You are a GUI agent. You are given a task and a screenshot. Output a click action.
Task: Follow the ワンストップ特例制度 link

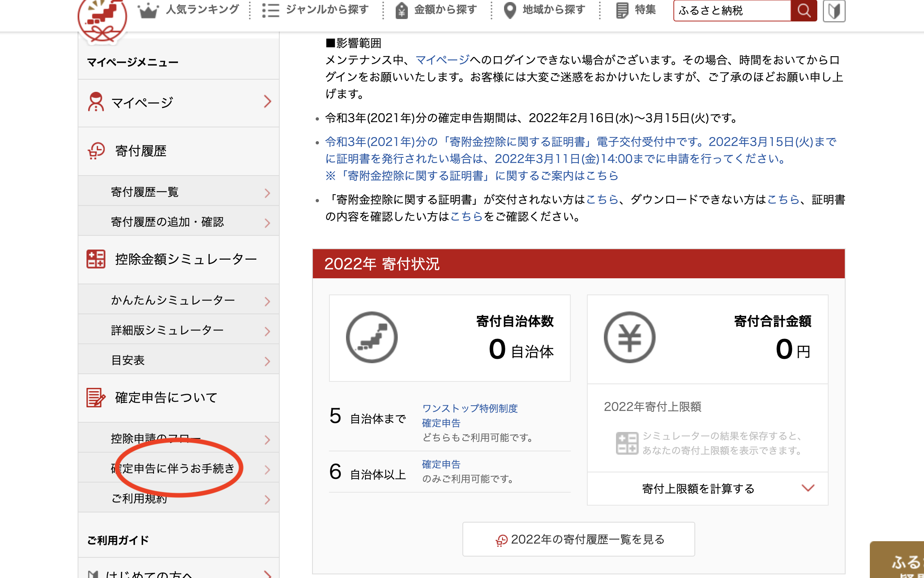pos(470,409)
